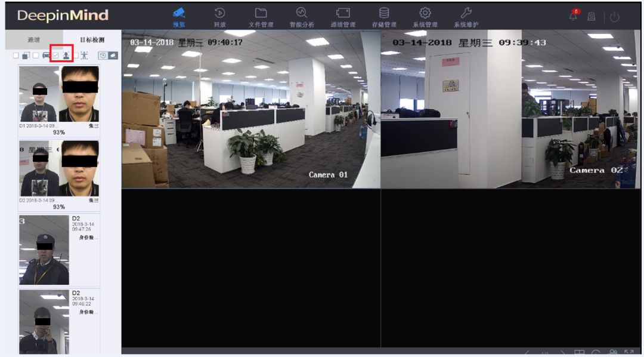Open the 回放 playback module
644x357 pixels.
coord(219,17)
